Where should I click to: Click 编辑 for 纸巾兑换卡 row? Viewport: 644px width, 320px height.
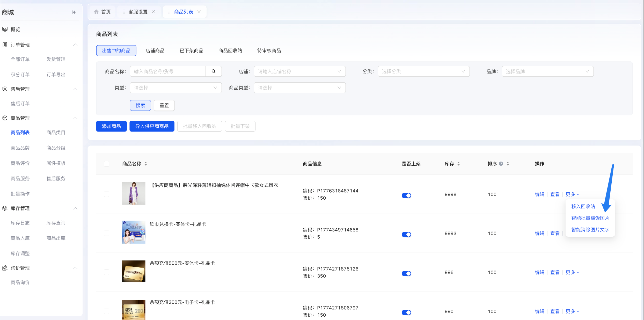point(540,233)
